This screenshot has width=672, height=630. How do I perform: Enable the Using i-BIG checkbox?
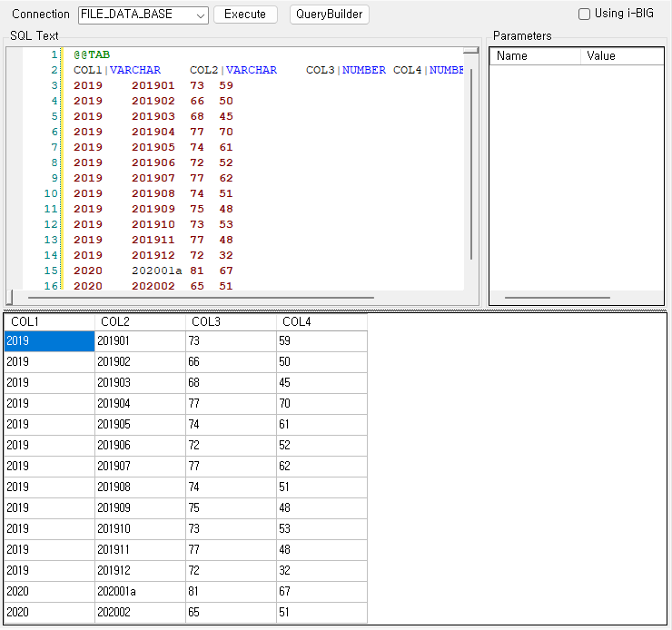point(585,15)
